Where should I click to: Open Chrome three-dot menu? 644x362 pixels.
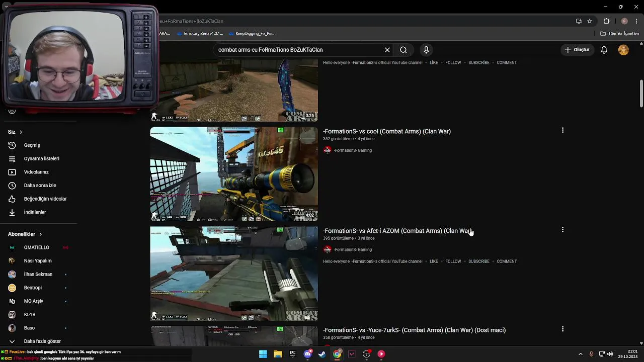[636, 21]
